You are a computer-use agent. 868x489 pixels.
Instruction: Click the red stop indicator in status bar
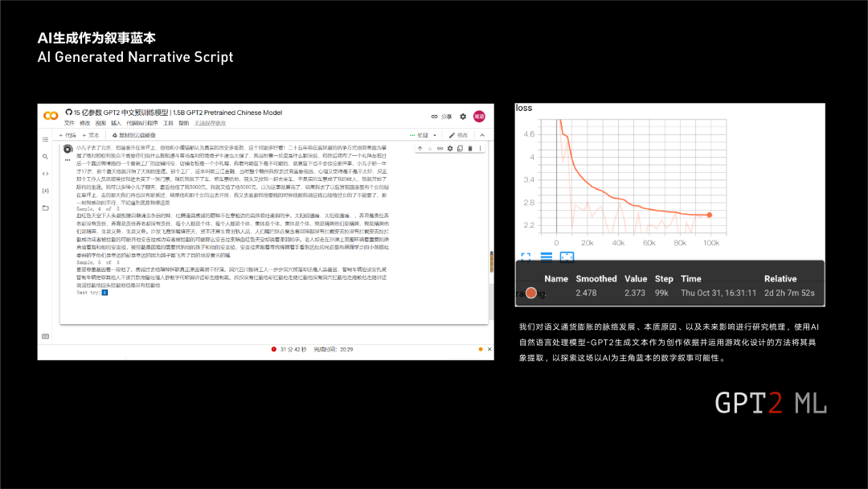pyautogui.click(x=273, y=349)
